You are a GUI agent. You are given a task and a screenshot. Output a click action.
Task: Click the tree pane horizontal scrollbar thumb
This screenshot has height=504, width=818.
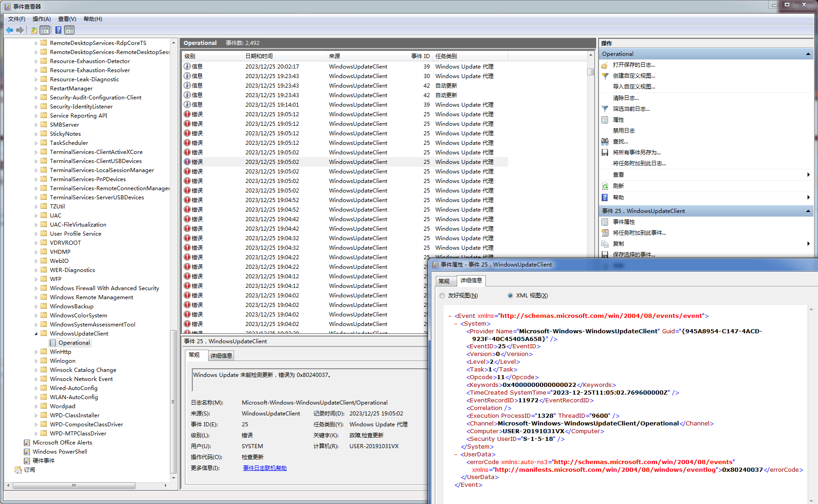click(74, 485)
